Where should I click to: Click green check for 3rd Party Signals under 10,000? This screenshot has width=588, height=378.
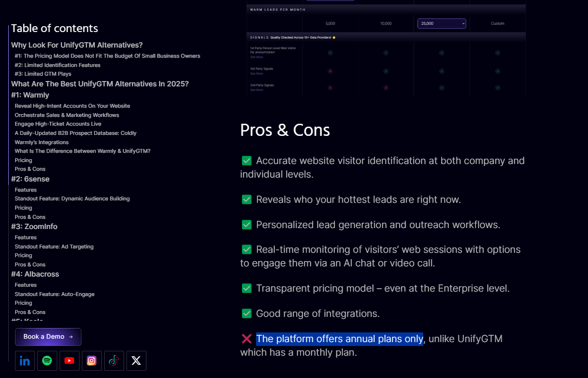tap(386, 71)
